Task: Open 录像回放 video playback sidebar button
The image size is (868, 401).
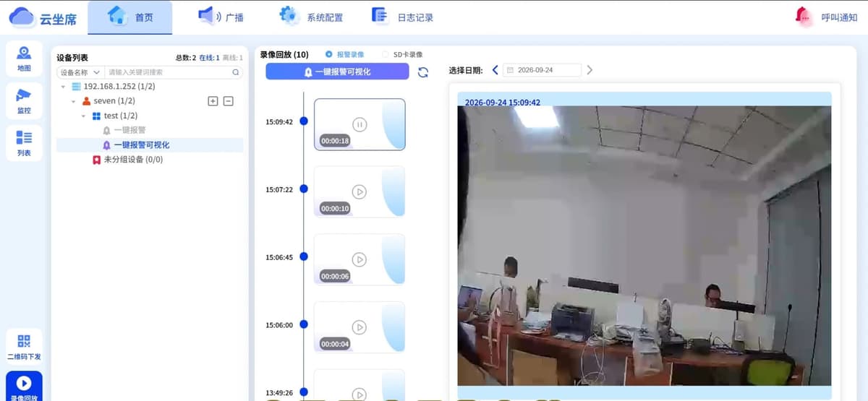Action: click(24, 387)
